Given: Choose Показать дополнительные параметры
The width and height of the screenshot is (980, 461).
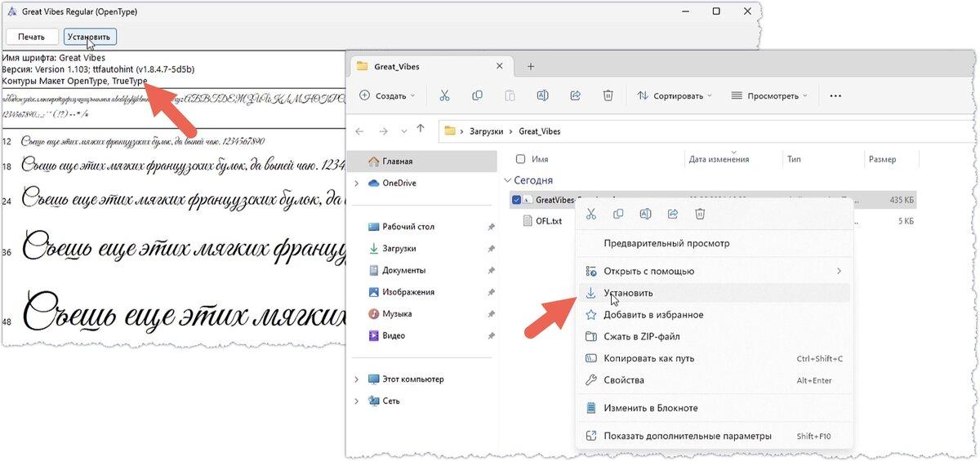Looking at the screenshot, I should 715,436.
